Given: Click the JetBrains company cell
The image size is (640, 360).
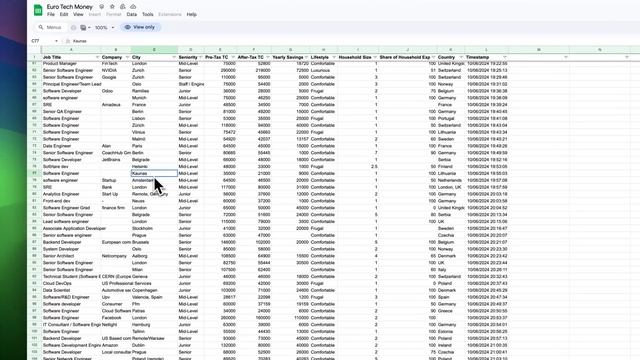Looking at the screenshot, I should (116, 160).
